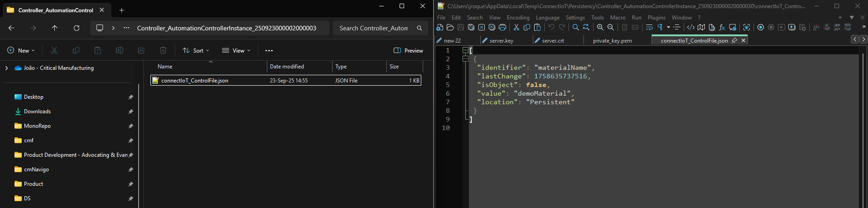Toggle Folder as Workspace icon
The height and width of the screenshot is (208, 868).
(733, 27)
